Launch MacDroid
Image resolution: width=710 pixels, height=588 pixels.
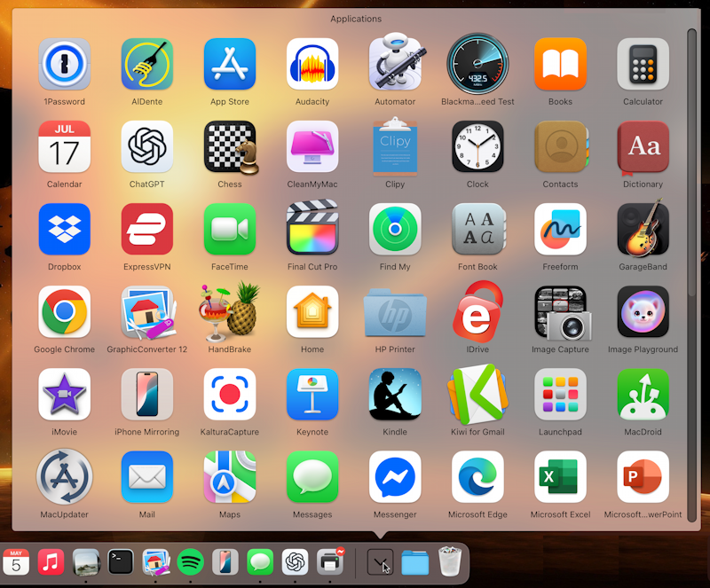click(x=643, y=395)
